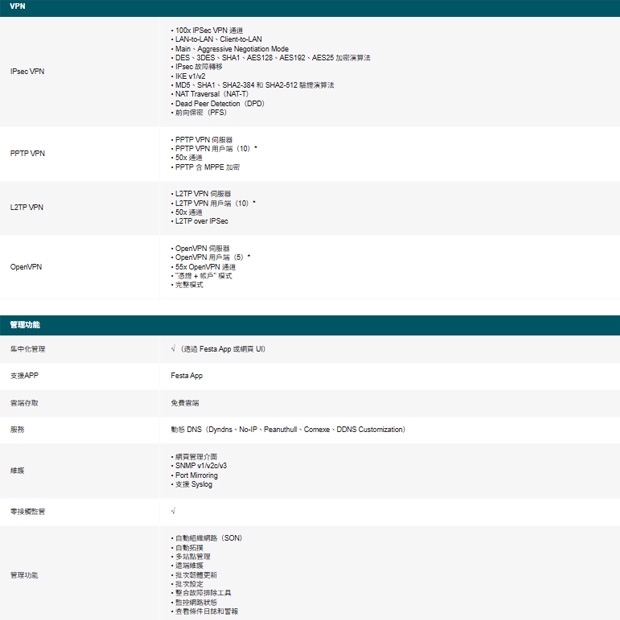Image resolution: width=620 pixels, height=620 pixels.
Task: Click the checkmark in 零接觸配置 row
Action: pyautogui.click(x=174, y=511)
